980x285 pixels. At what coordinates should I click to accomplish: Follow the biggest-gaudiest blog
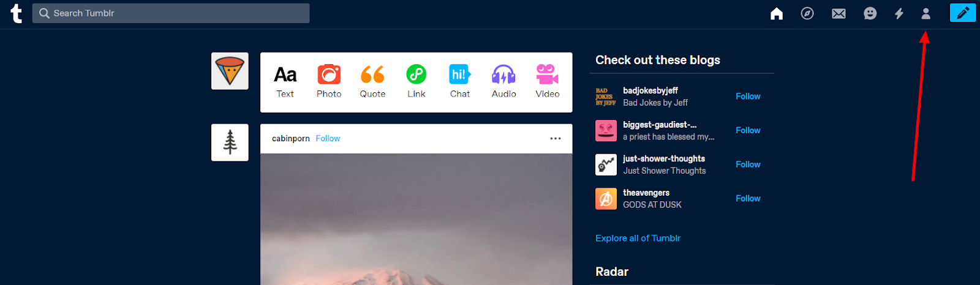(748, 130)
